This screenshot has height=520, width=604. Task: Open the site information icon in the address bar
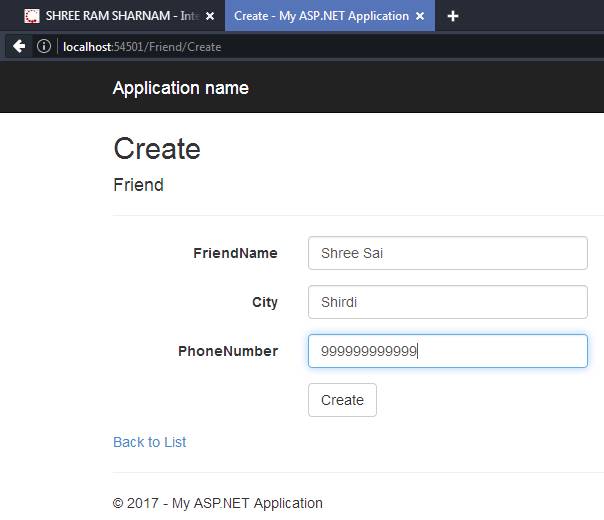[x=44, y=46]
